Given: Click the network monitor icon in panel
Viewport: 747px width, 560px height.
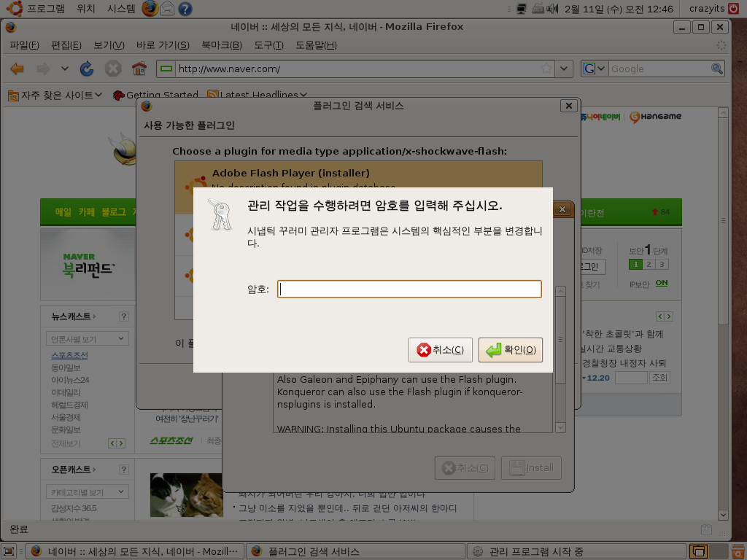Looking at the screenshot, I should [x=522, y=9].
